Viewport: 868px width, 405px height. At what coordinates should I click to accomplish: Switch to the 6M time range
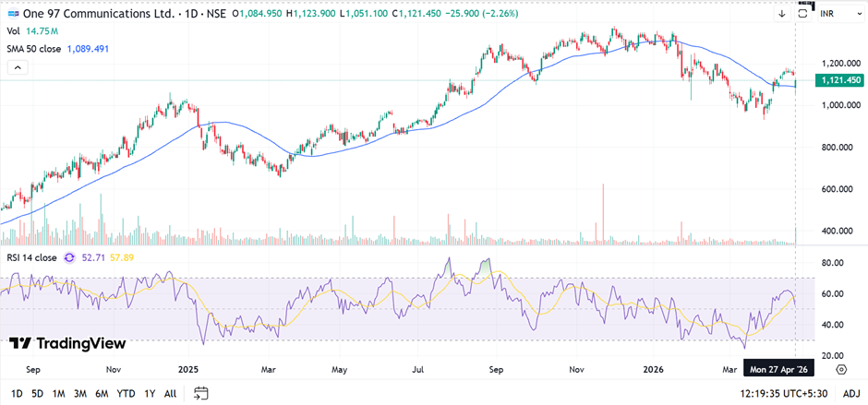[x=102, y=394]
